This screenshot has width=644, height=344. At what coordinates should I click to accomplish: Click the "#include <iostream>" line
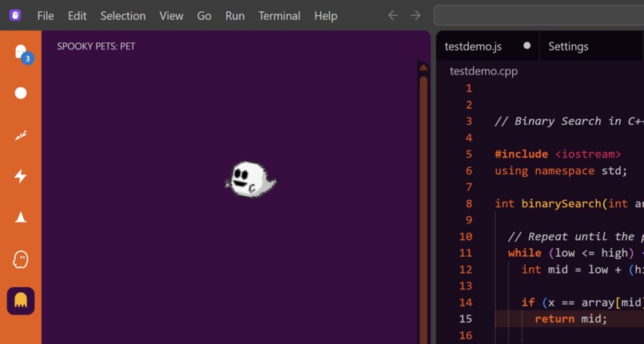coord(558,154)
